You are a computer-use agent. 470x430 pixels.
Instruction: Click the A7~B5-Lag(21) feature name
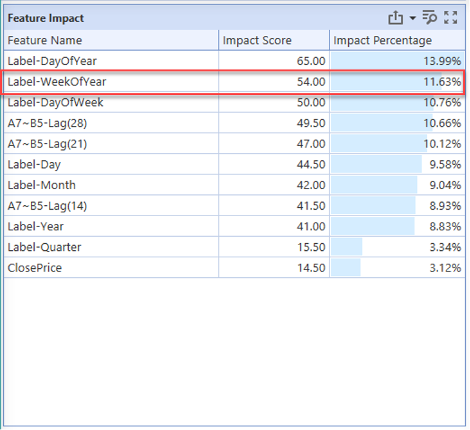click(47, 144)
